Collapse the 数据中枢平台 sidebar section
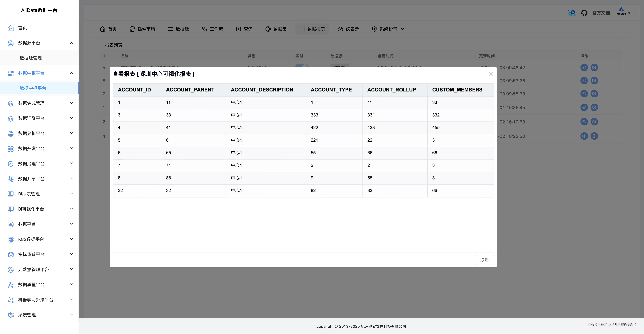 71,73
